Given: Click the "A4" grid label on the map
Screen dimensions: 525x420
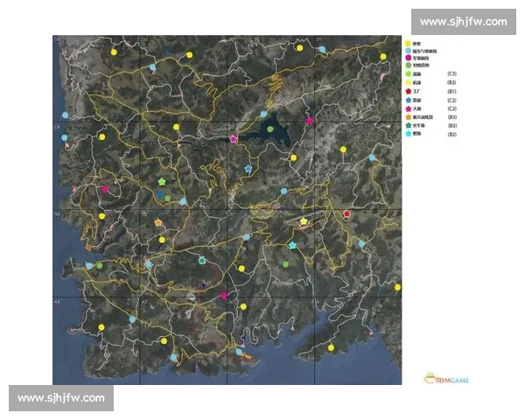Looking at the screenshot, I should [x=57, y=302].
